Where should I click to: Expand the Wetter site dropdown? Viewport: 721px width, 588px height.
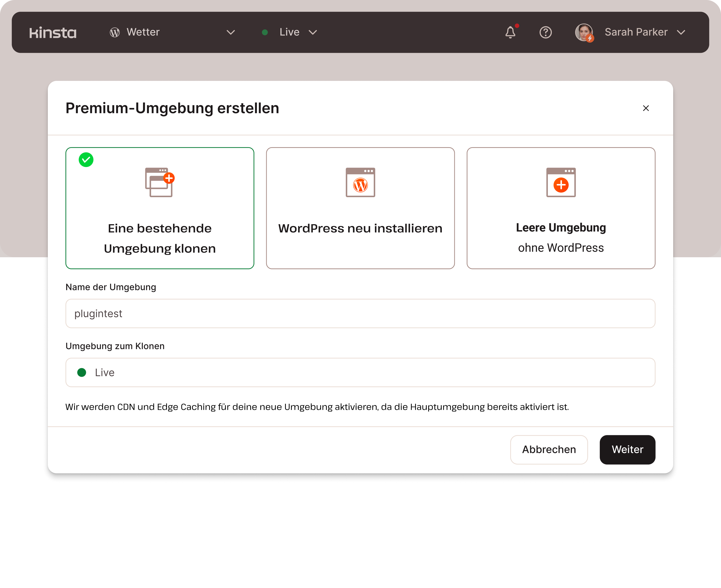[x=231, y=33]
